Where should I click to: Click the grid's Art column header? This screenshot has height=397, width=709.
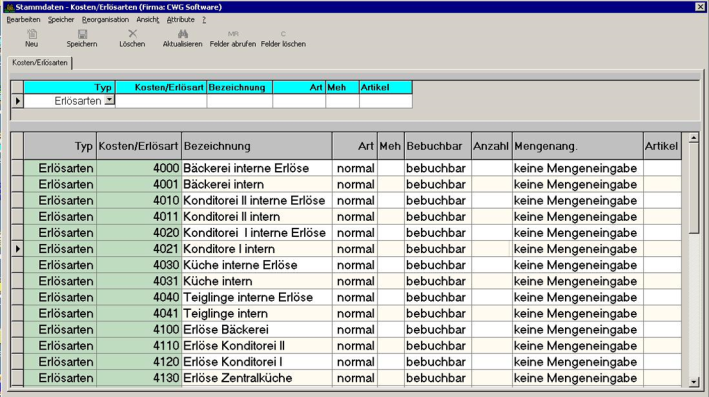[x=354, y=146]
